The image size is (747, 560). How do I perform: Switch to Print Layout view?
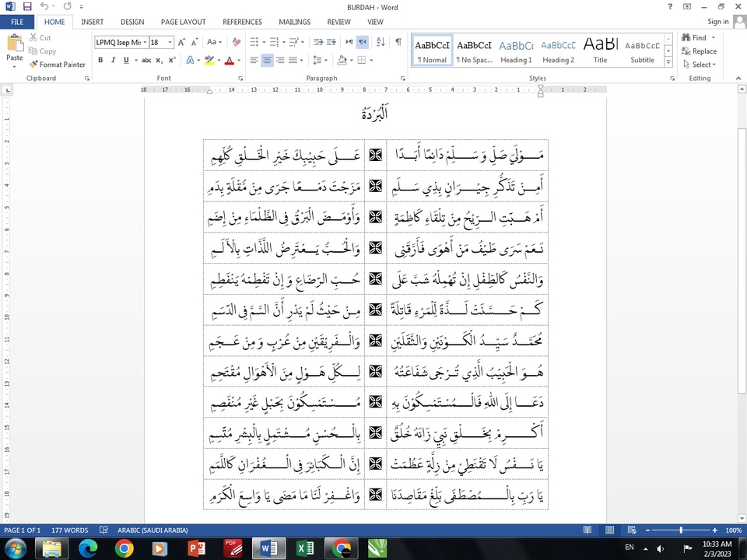click(609, 530)
